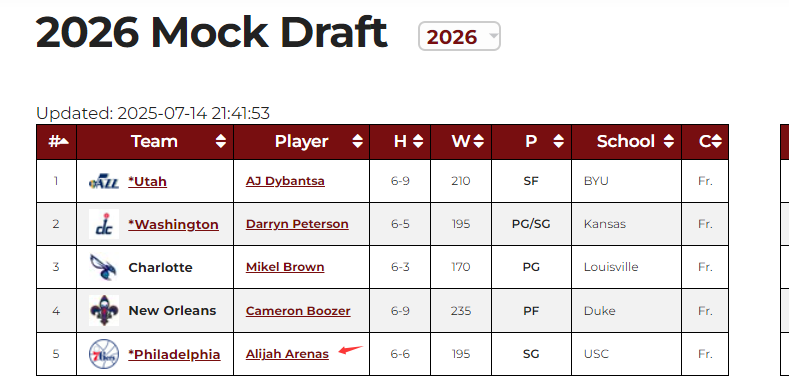Sort the table by Player column arrows
This screenshot has height=376, width=789.
click(357, 141)
